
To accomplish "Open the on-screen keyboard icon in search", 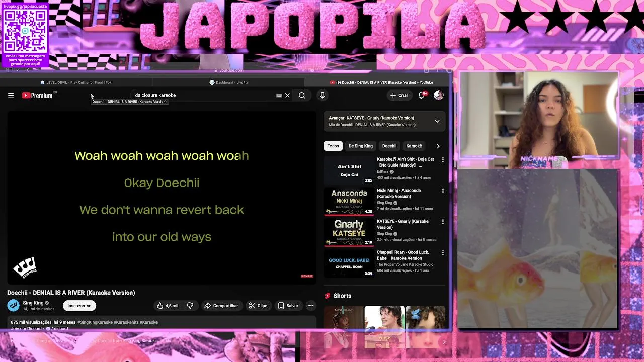I will click(x=279, y=95).
